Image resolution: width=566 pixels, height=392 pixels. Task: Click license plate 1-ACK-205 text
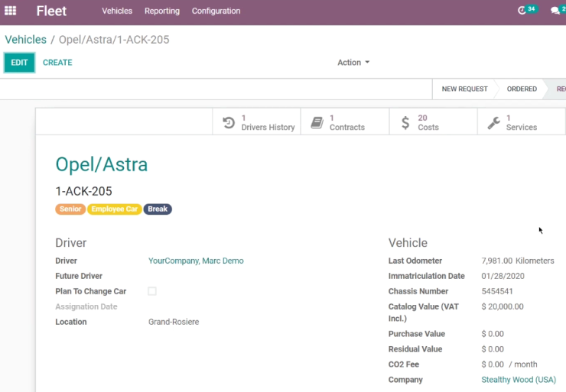[x=83, y=191]
